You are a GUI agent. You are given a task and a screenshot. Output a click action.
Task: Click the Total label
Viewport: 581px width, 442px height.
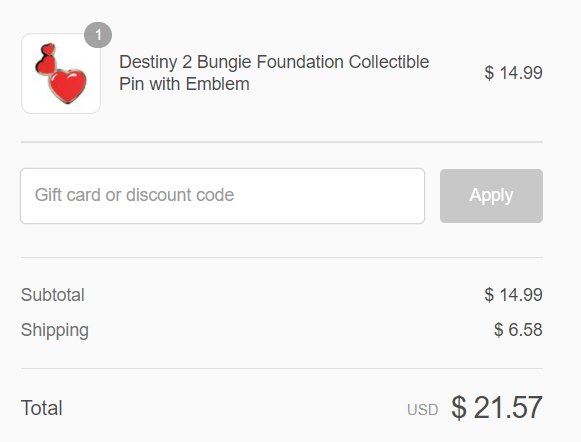42,408
